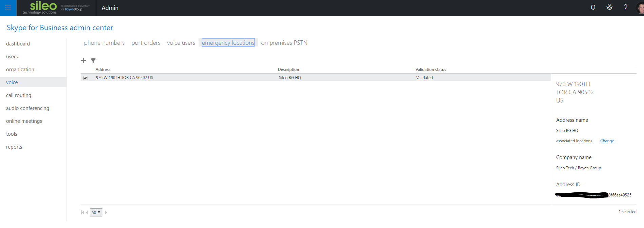The height and width of the screenshot is (228, 644).
Task: Click the associated locations label
Action: tap(574, 141)
